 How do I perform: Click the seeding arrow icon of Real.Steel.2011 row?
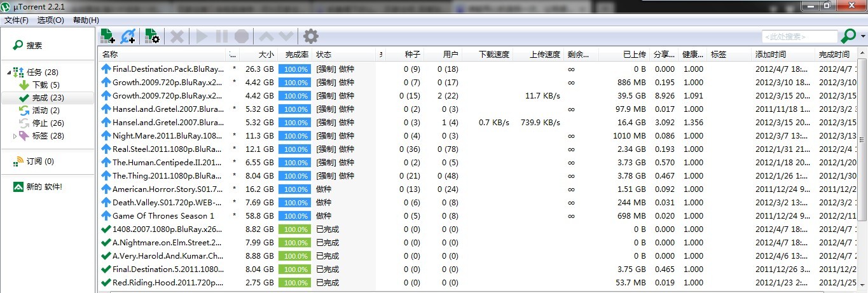pyautogui.click(x=106, y=149)
